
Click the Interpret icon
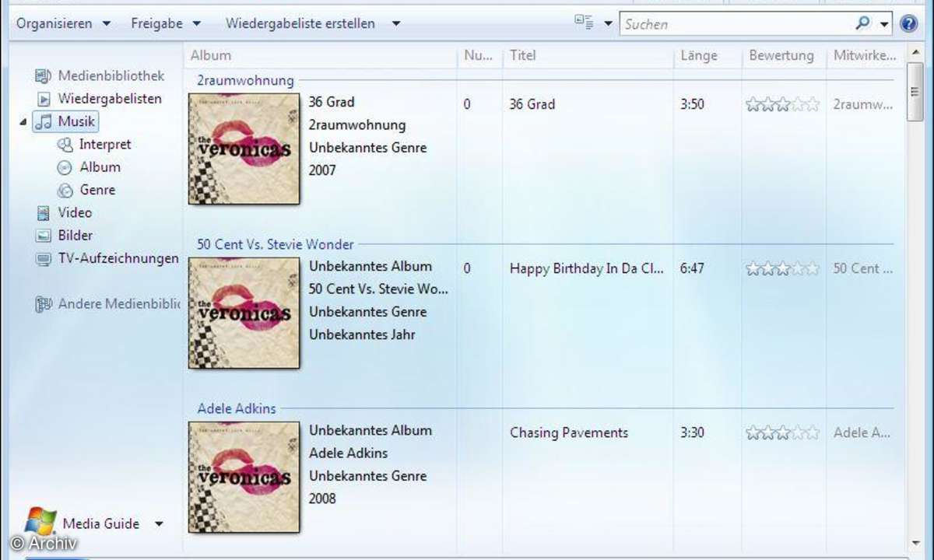point(65,145)
